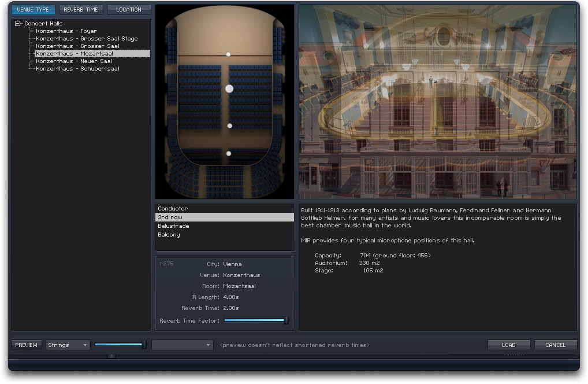Screen dimensions: 588x384
Task: Click the Load button
Action: click(509, 345)
